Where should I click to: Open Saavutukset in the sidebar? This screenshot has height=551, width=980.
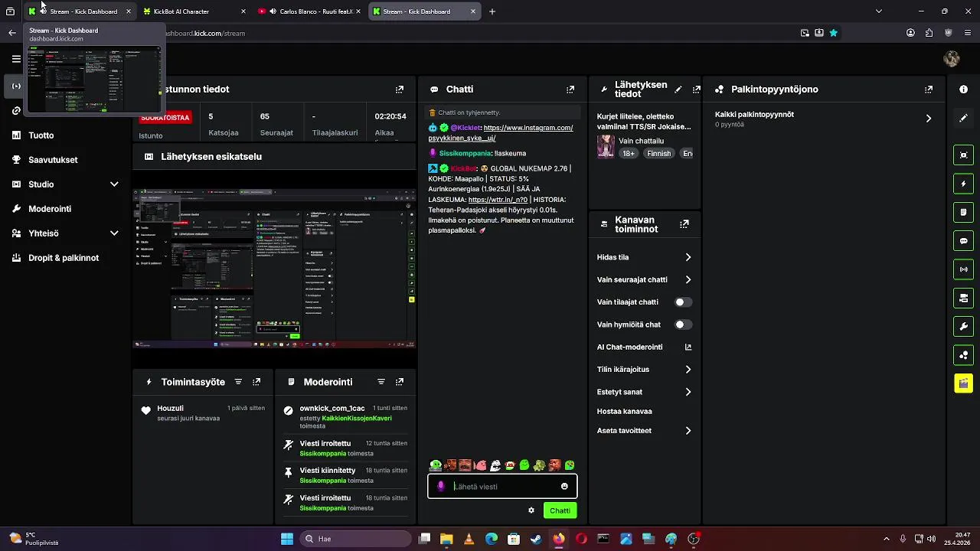[x=53, y=160]
